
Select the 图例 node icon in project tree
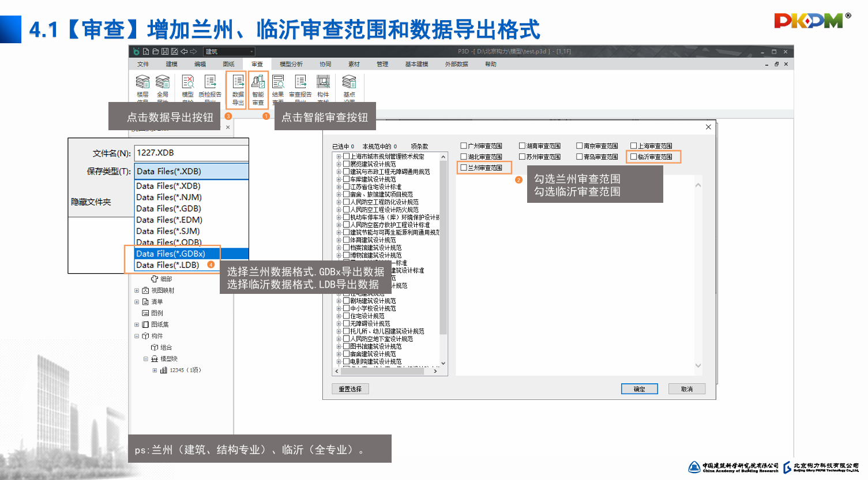[x=145, y=313]
